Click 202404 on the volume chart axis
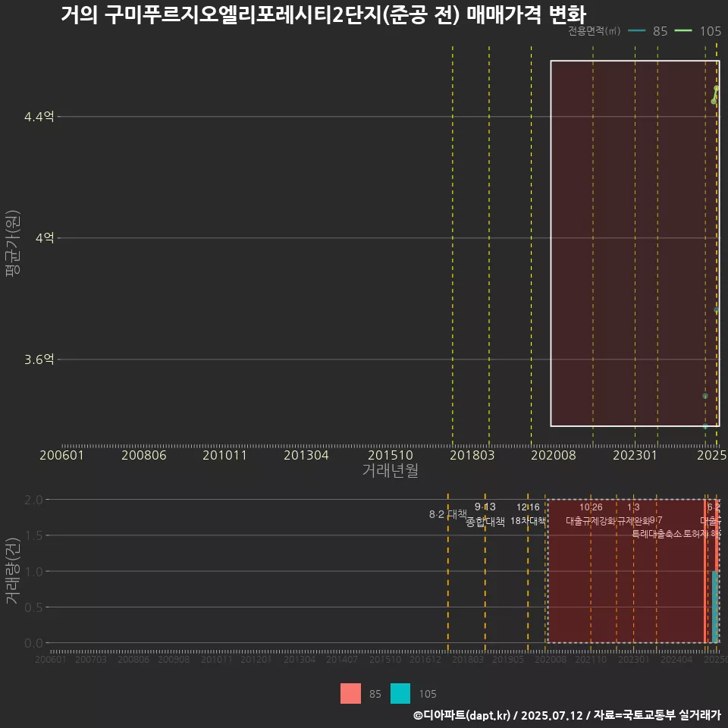Viewport: 728px width, 728px height. coord(676,659)
